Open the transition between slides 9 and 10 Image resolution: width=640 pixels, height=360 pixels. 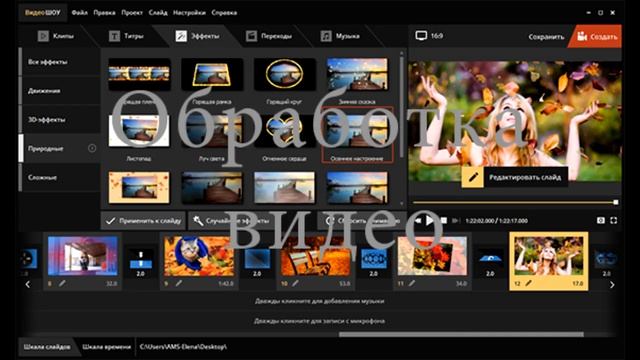(257, 259)
